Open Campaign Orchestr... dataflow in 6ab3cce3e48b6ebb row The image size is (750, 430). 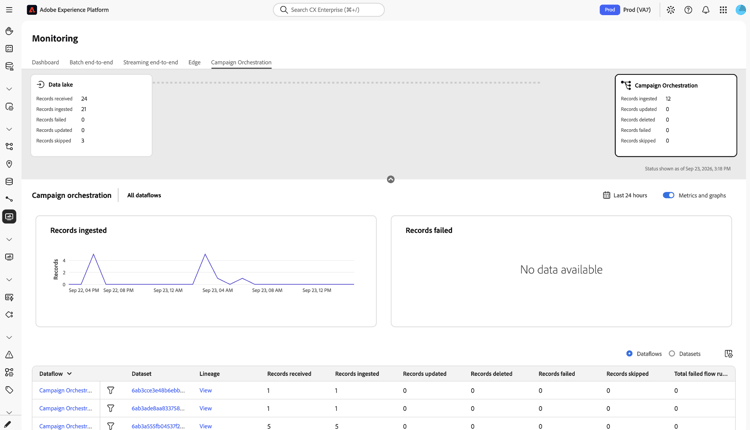point(66,390)
